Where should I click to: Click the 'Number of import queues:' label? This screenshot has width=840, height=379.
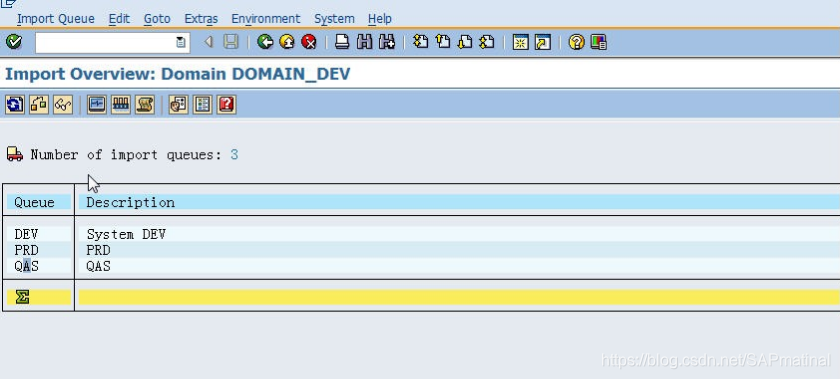(x=126, y=155)
